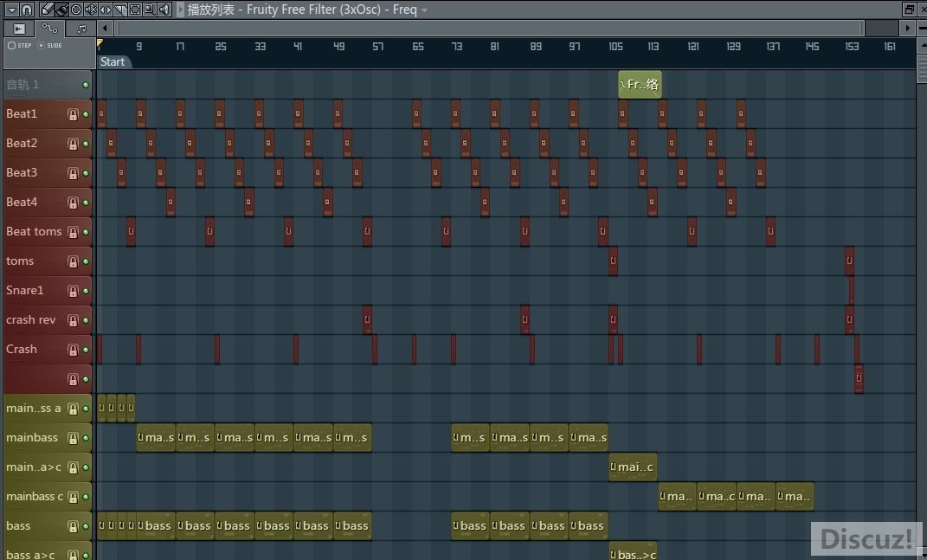Screen dimensions: 927x560
Task: Select the brush Paint tool
Action: click(x=61, y=10)
